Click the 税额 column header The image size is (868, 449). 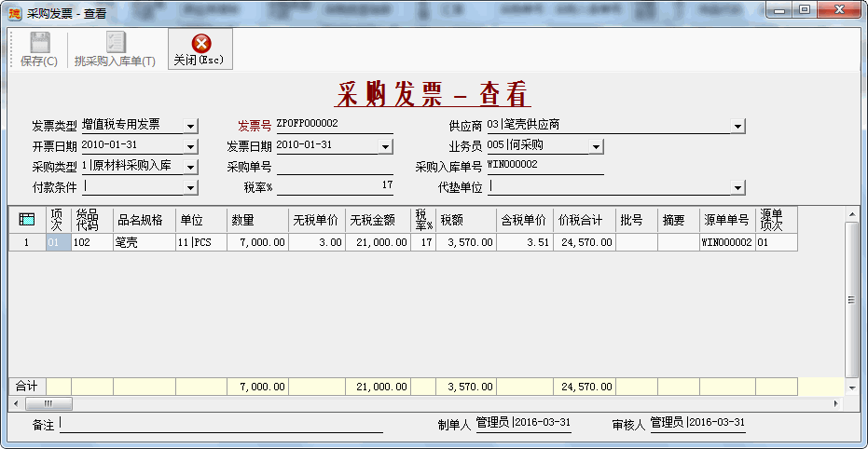pos(466,220)
